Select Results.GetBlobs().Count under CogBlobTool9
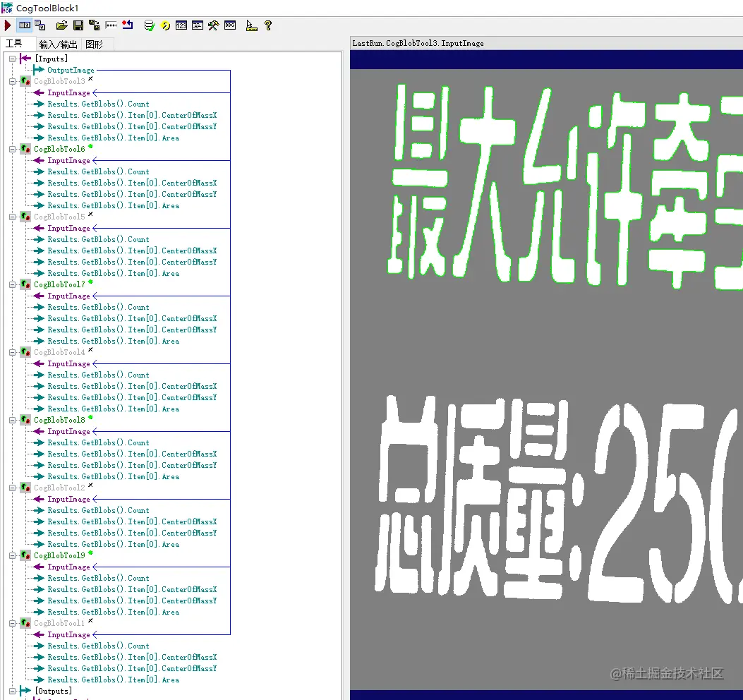Image resolution: width=743 pixels, height=700 pixels. tap(98, 579)
